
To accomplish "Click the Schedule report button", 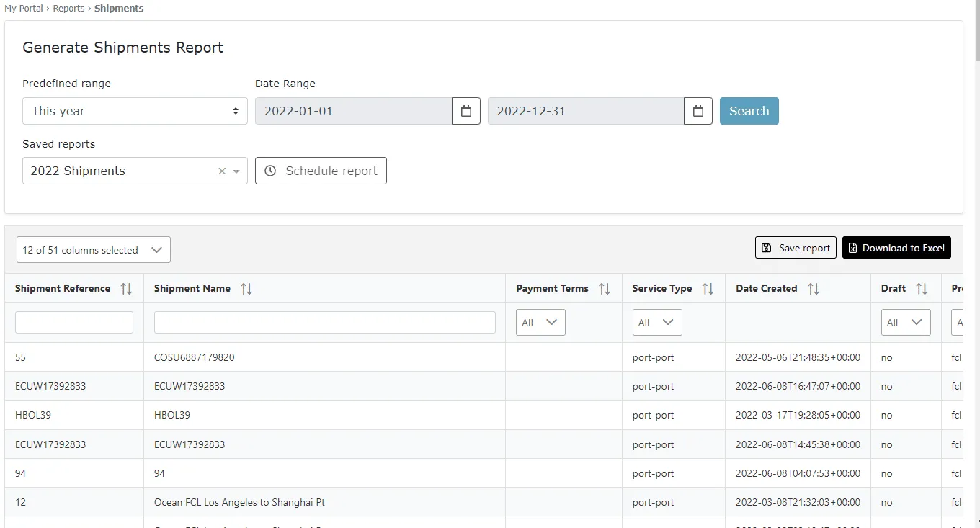I will pyautogui.click(x=321, y=171).
